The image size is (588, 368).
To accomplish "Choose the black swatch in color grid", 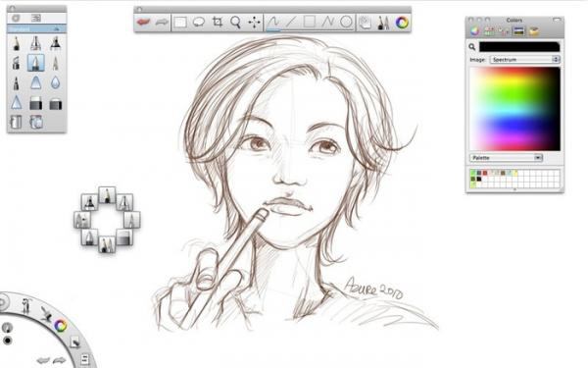I will pyautogui.click(x=479, y=179).
